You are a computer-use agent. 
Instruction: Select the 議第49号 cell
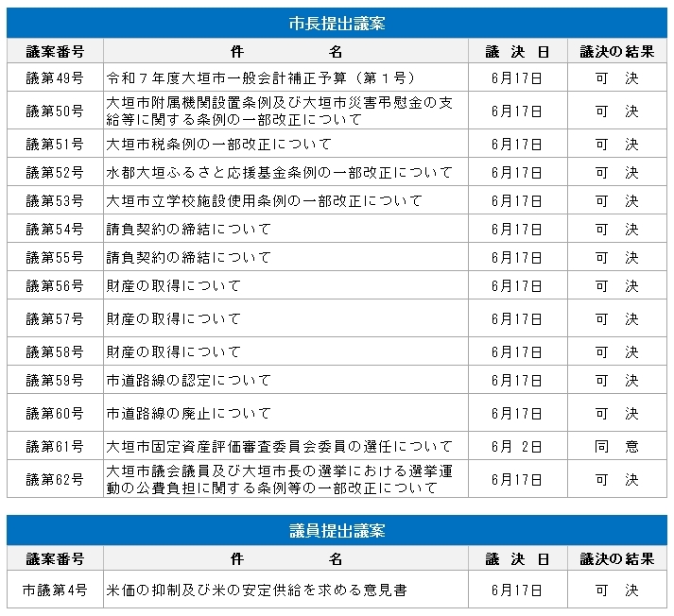click(x=55, y=77)
